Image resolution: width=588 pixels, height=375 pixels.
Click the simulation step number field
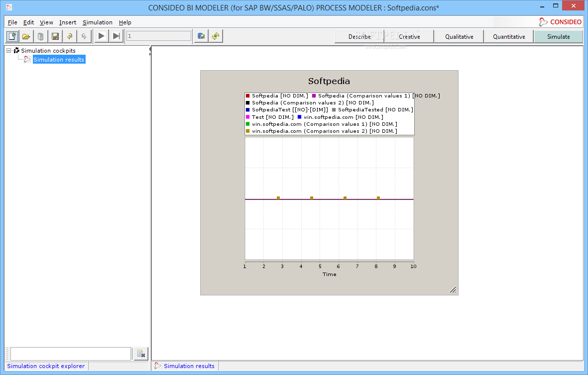[x=159, y=36]
